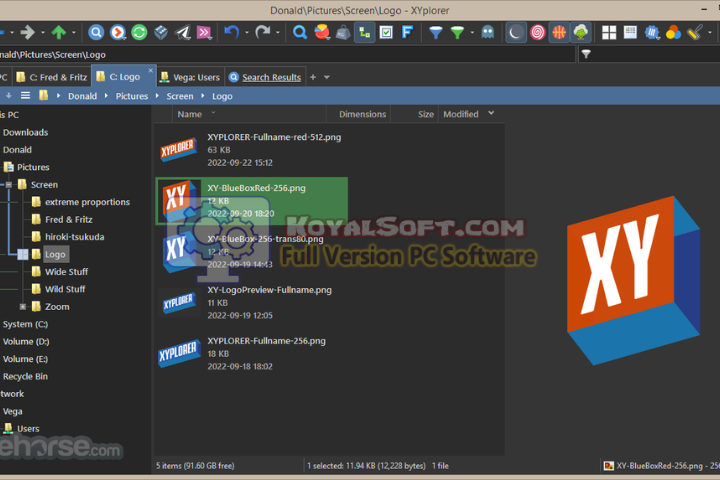This screenshot has height=480, width=720.
Task: Click Screen in the breadcrumb bar
Action: click(180, 96)
